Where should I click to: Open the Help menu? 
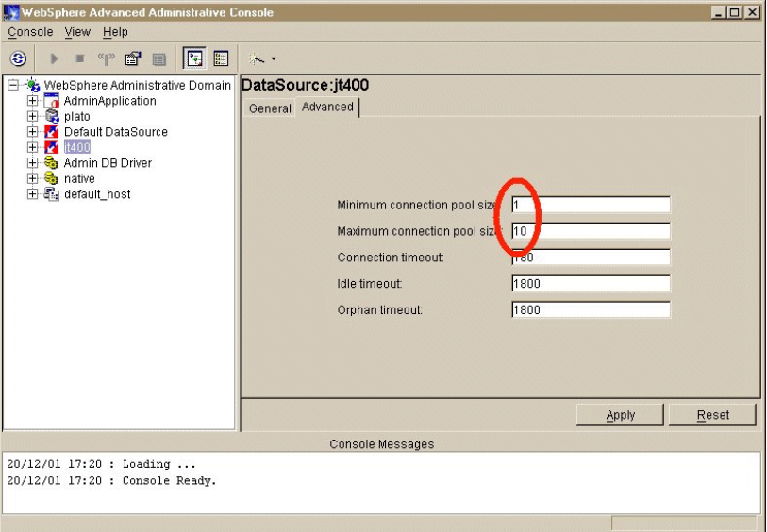pyautogui.click(x=115, y=32)
